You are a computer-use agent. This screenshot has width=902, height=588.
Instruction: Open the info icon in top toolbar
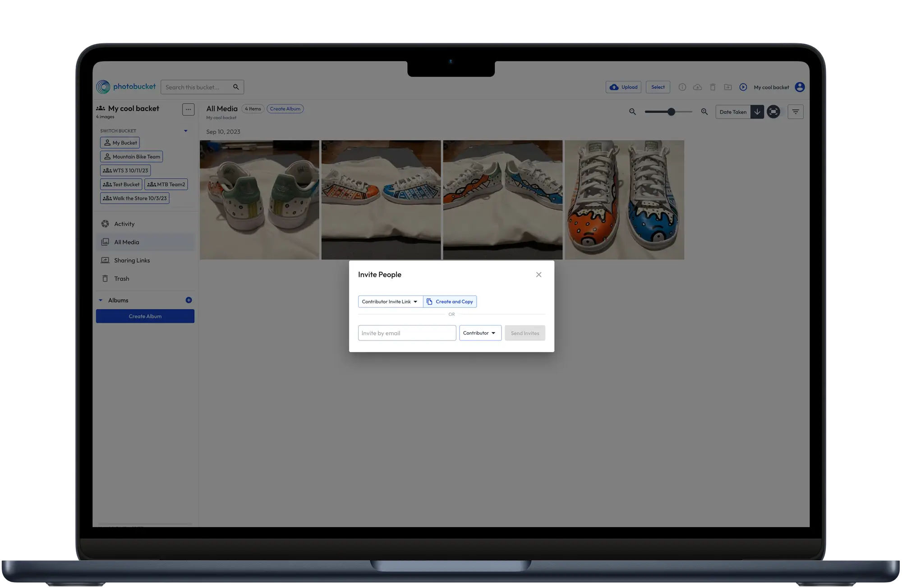pos(682,87)
